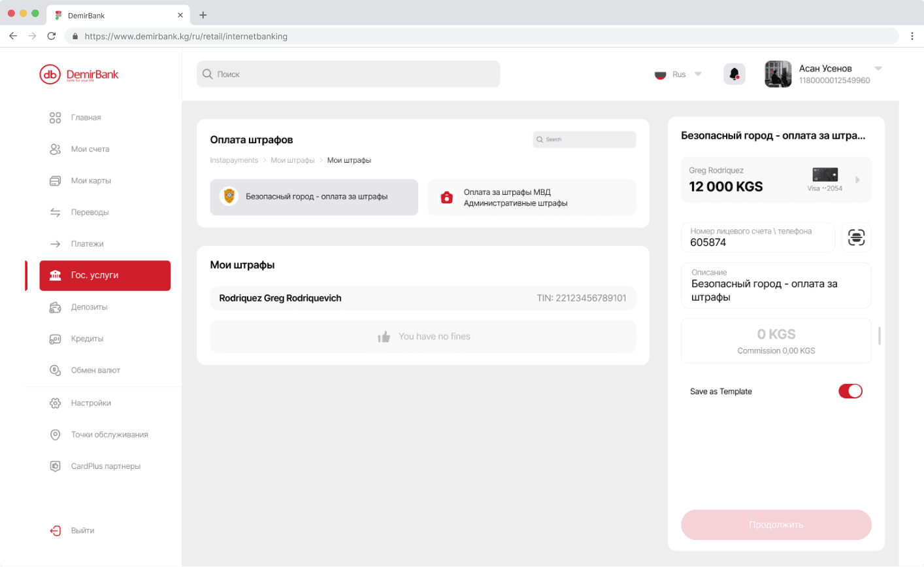Click the Rodriquez Greg Rodriquevich row

[x=423, y=298]
